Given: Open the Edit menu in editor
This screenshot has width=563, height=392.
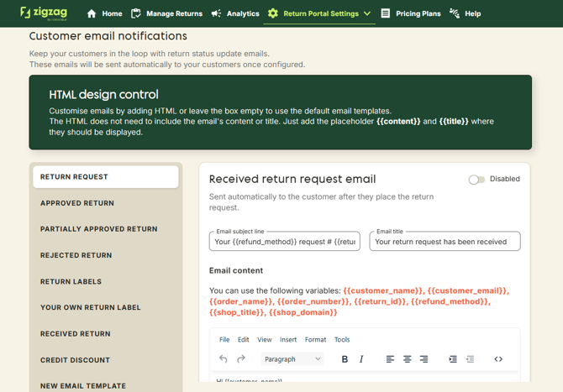Looking at the screenshot, I should click(x=243, y=340).
